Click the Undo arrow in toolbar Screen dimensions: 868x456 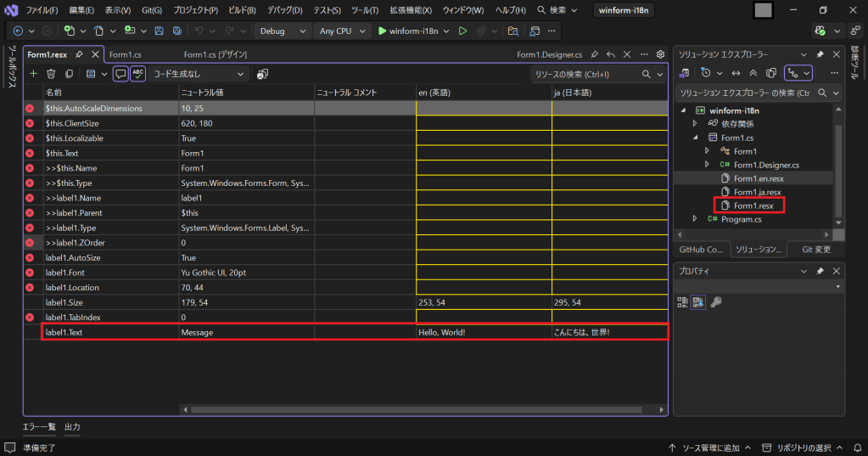click(199, 31)
